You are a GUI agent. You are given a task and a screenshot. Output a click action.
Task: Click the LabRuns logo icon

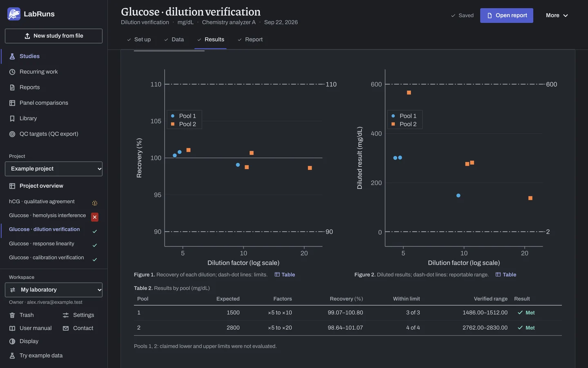coord(14,14)
